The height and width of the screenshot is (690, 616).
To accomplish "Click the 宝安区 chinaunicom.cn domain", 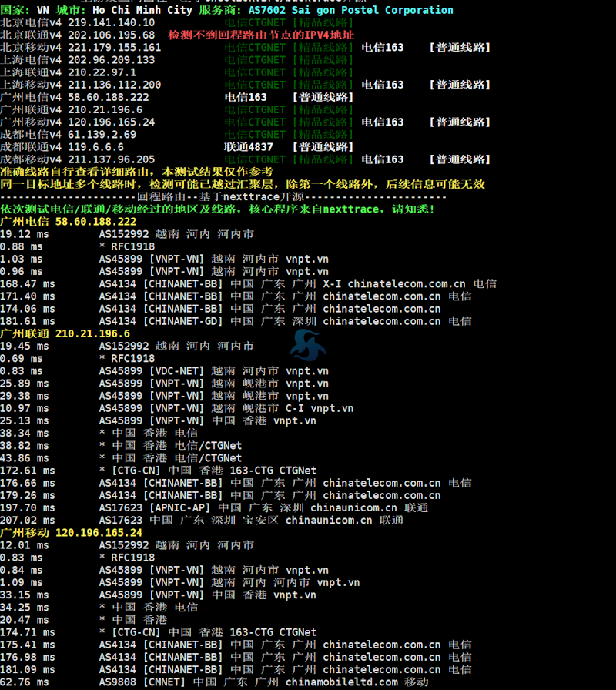I will 308,521.
